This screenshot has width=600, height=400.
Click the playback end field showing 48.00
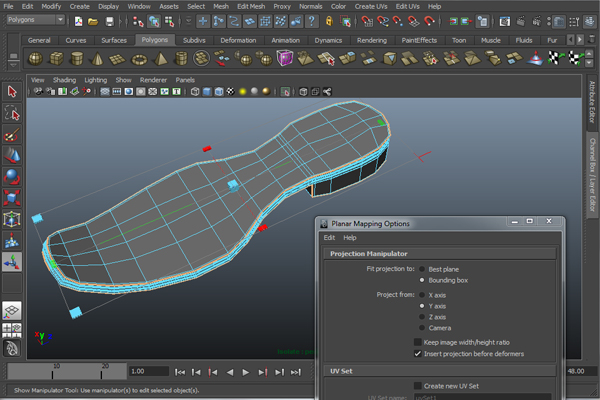580,371
